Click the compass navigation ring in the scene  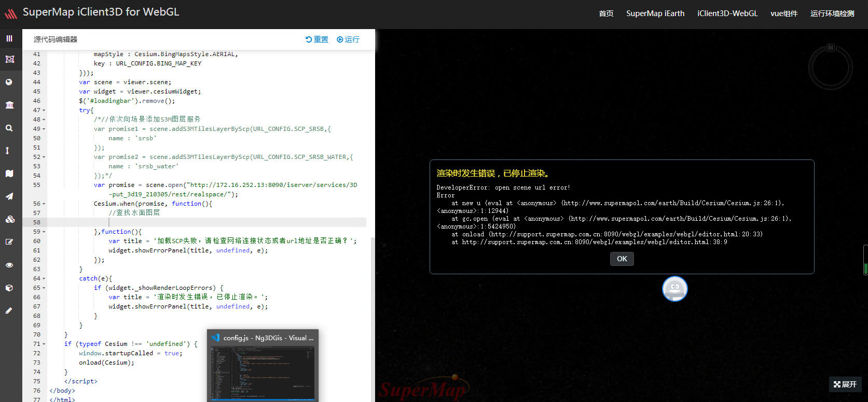[x=831, y=67]
